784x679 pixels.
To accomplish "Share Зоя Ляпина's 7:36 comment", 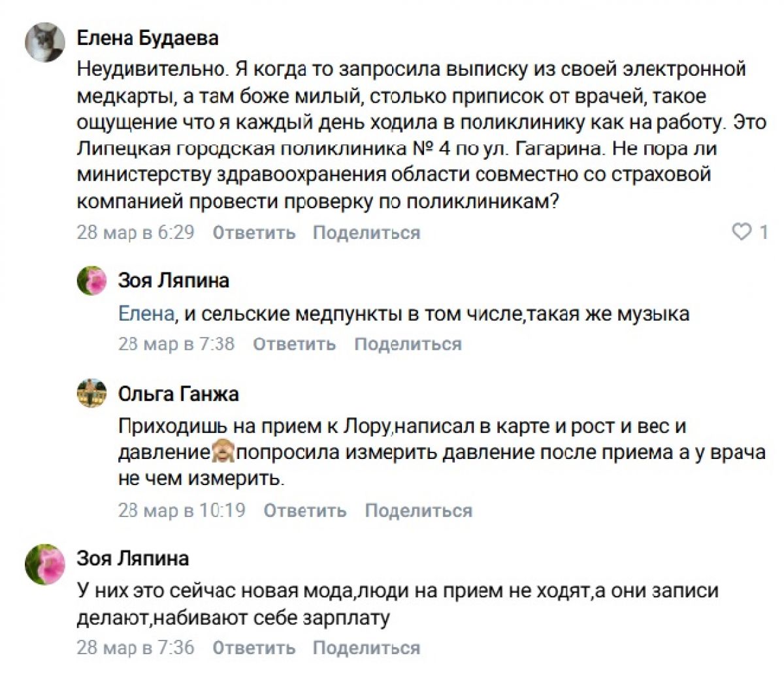I will tap(366, 648).
